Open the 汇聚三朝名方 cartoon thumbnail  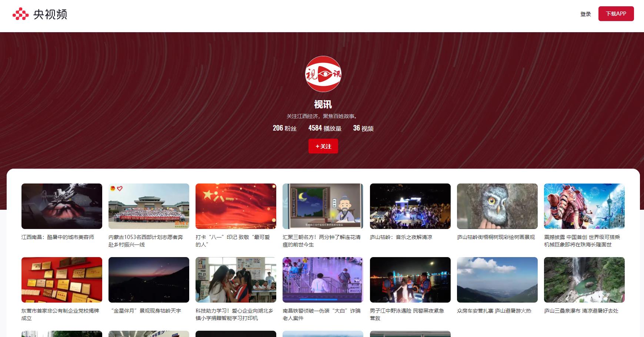323,206
